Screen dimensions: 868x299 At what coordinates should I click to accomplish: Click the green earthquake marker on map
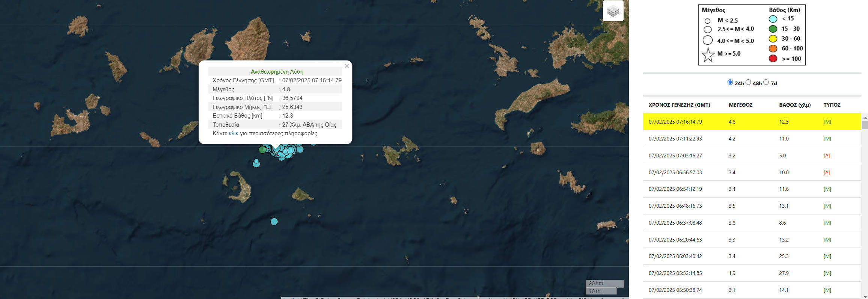point(262,150)
